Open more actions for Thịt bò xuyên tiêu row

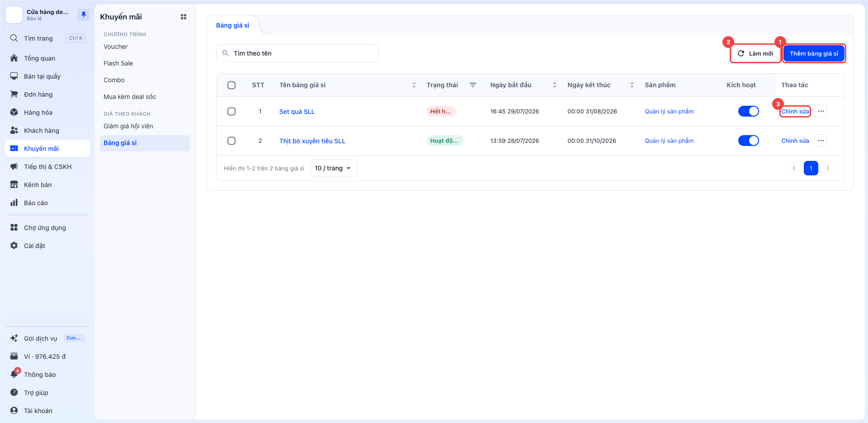point(821,141)
